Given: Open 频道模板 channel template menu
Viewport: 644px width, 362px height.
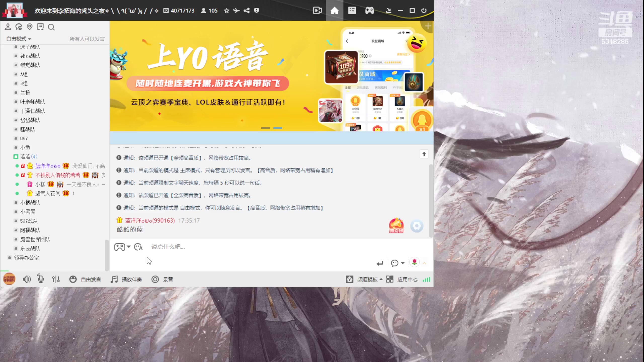Looking at the screenshot, I should (x=364, y=279).
